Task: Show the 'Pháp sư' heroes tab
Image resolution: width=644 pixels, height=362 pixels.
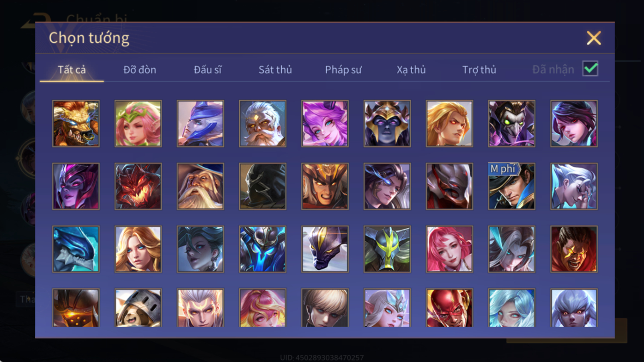Action: coord(343,70)
